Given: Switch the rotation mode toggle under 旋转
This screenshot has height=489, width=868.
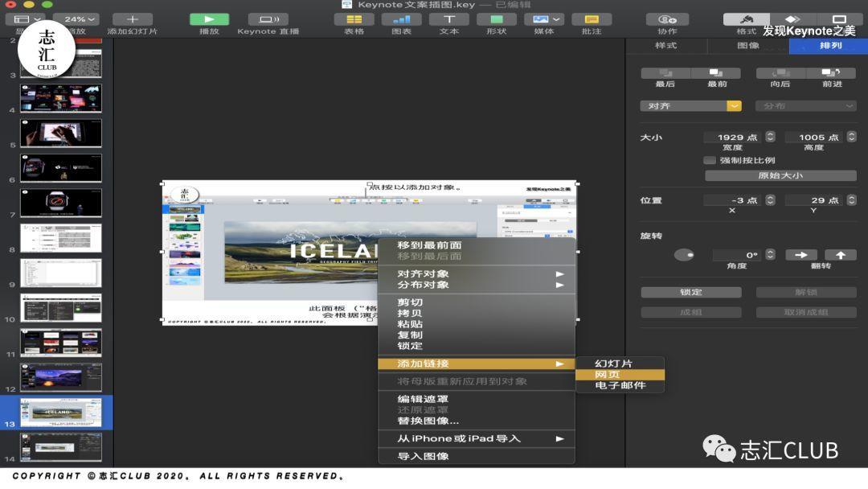Looking at the screenshot, I should pos(684,253).
